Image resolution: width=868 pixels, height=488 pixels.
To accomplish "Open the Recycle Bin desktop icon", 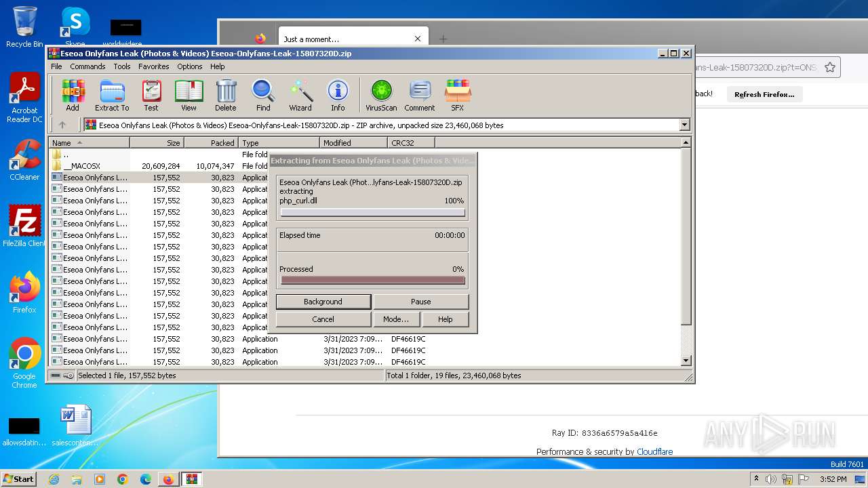I will (x=24, y=27).
